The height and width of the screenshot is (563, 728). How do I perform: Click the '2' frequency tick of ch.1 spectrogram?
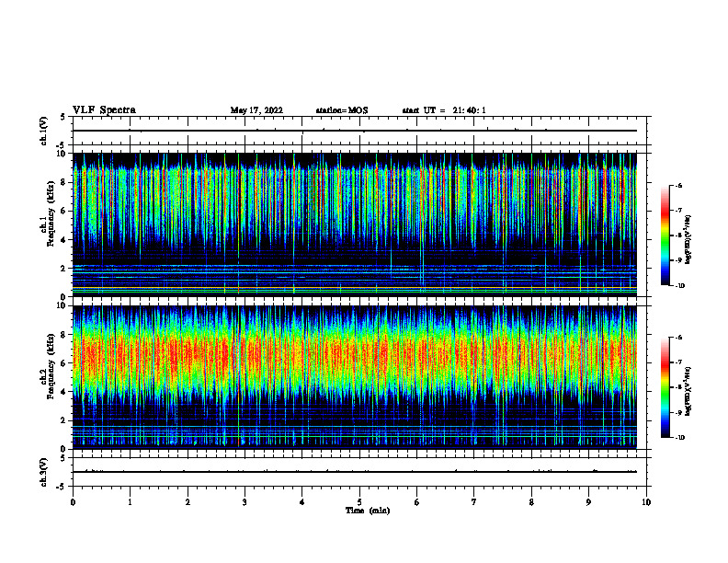click(63, 269)
